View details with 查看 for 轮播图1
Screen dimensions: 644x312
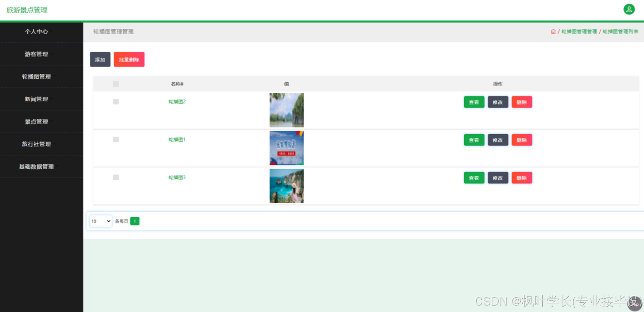click(x=474, y=140)
